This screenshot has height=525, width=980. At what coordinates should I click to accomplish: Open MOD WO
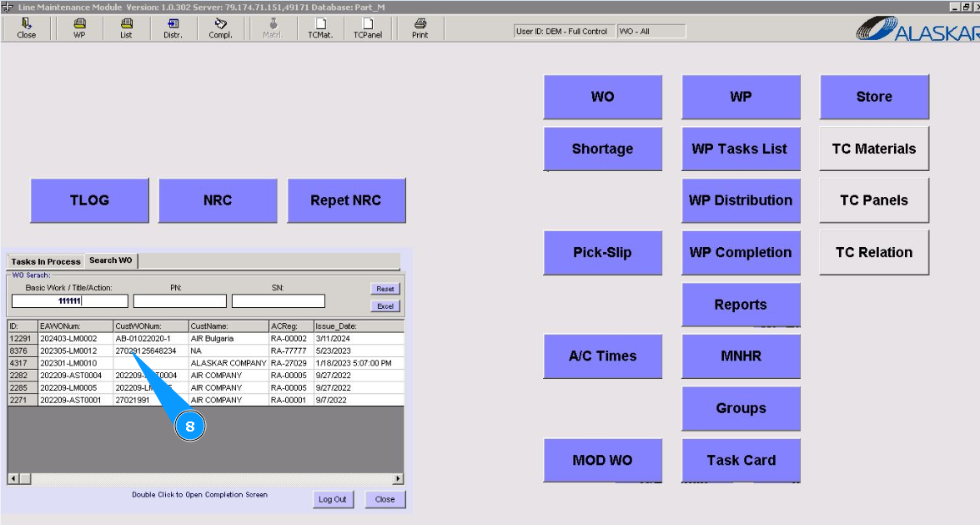click(602, 460)
